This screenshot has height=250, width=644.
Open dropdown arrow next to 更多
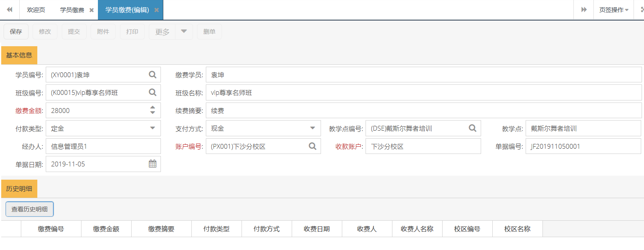click(x=184, y=31)
